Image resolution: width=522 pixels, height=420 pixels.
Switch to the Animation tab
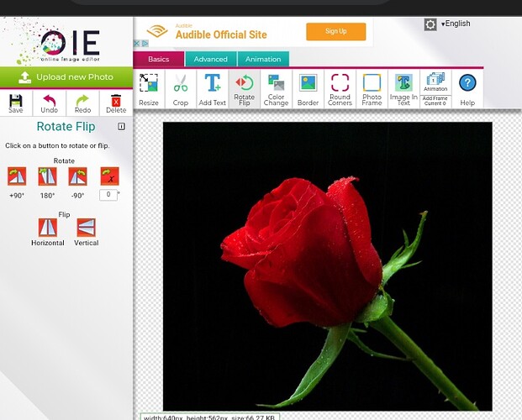tap(263, 60)
